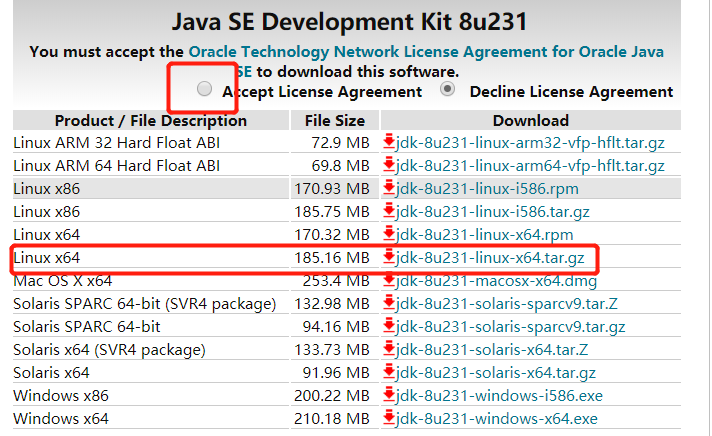
Task: Download jdk-8u231-solaris-x64.tar.gz file
Action: tap(497, 373)
